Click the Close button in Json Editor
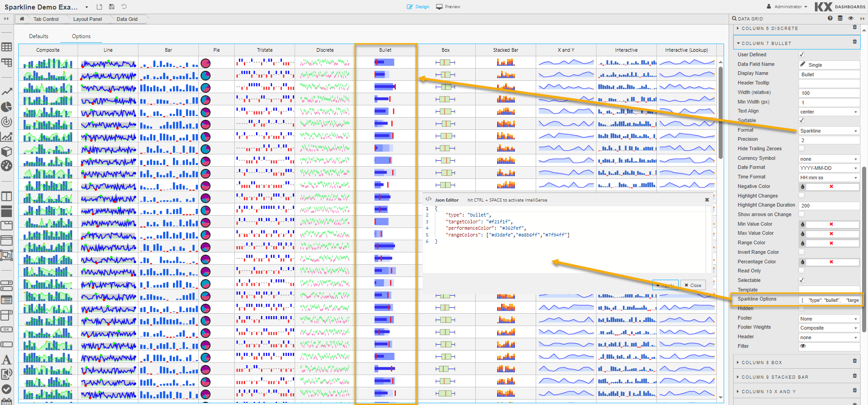Screen dimensions: 868x405 click(x=693, y=285)
